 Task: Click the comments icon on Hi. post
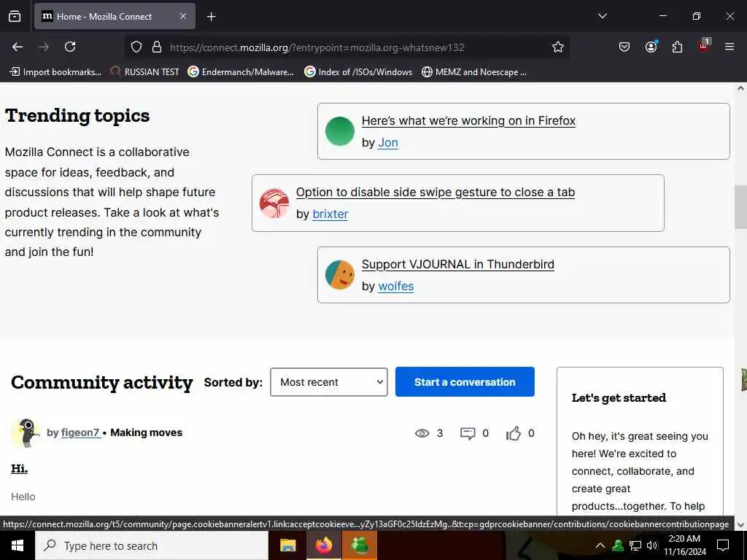(468, 433)
